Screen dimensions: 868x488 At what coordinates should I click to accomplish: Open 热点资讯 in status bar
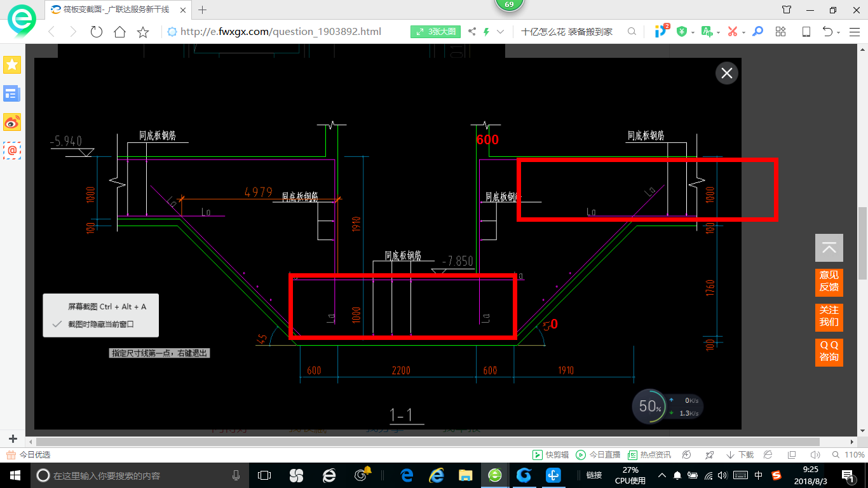click(x=649, y=455)
